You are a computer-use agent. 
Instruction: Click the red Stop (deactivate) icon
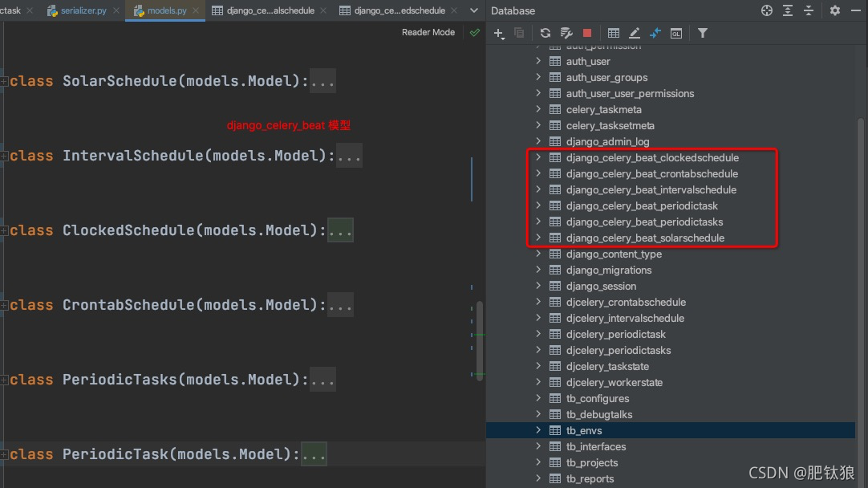coord(587,33)
